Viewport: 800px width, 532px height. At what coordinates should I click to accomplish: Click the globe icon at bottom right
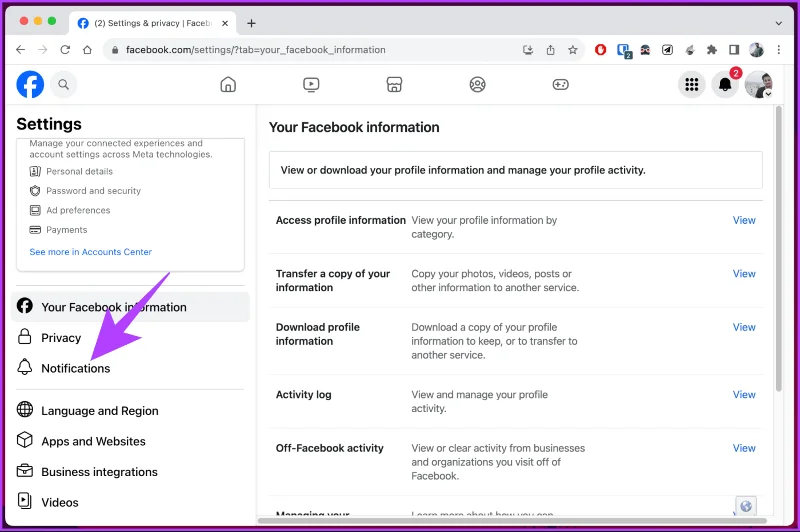(746, 506)
